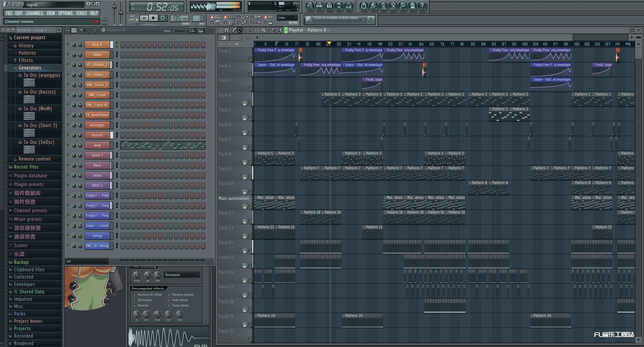Click the pause playback button
The height and width of the screenshot is (347, 644).
(144, 18)
